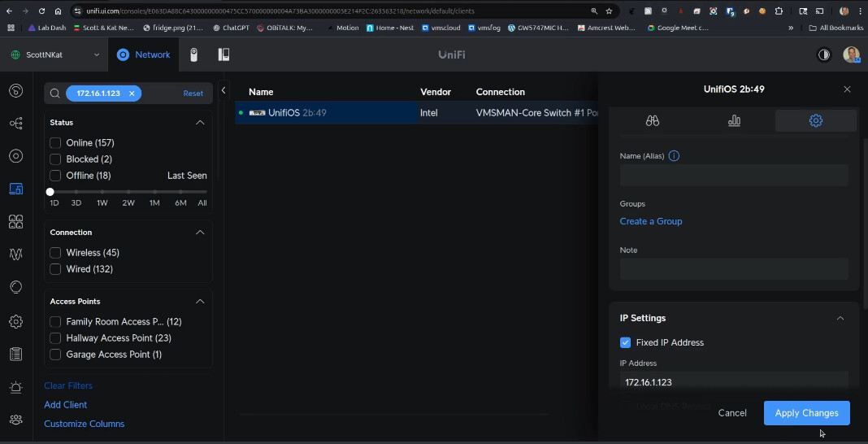Click the Name (Alias) info icon

(x=674, y=156)
